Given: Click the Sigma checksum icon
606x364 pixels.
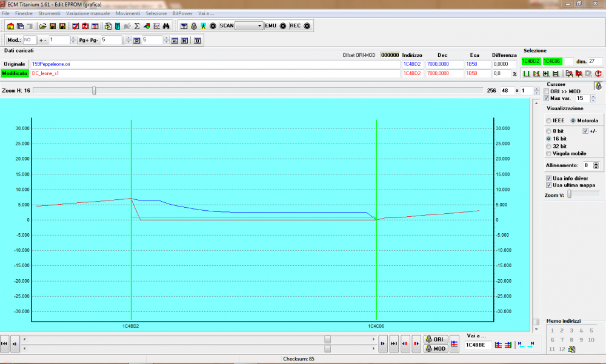Looking at the screenshot, I should tap(137, 26).
